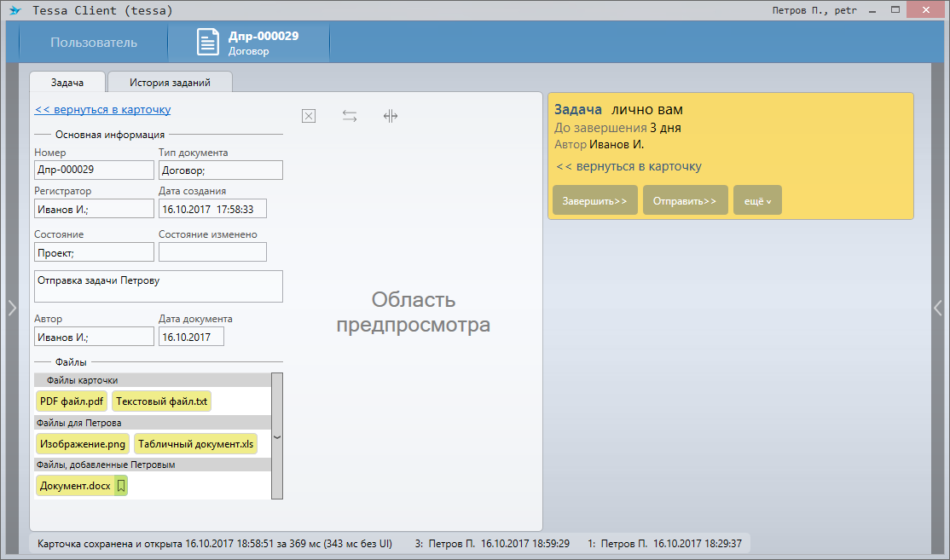Image resolution: width=950 pixels, height=560 pixels.
Task: Click the split-width icon above preview area
Action: 391,116
